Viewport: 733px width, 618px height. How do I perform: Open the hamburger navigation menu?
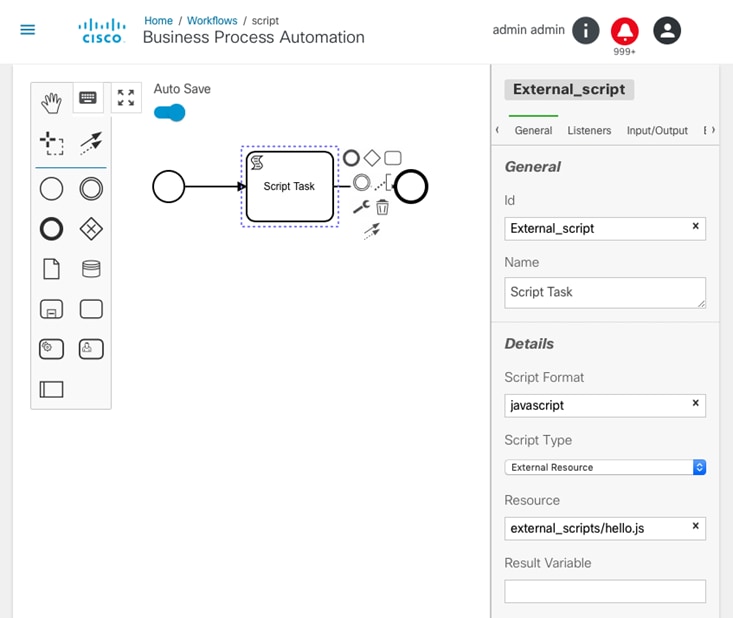coord(28,30)
